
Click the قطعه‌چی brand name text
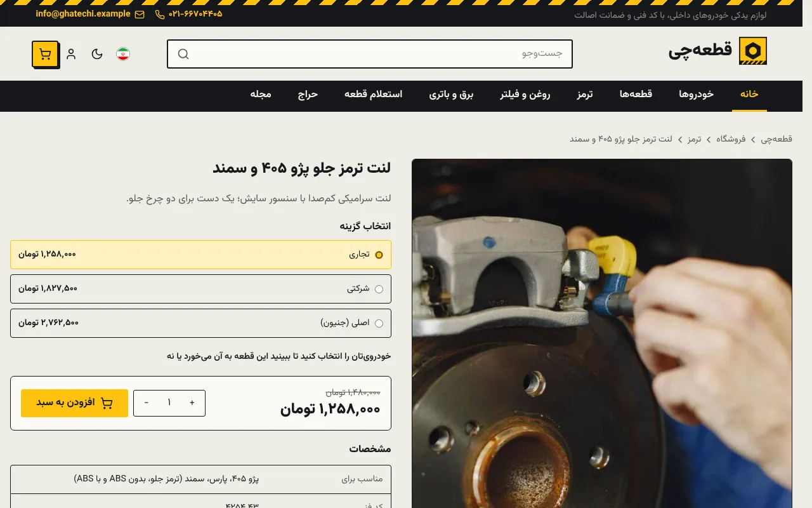pos(700,51)
